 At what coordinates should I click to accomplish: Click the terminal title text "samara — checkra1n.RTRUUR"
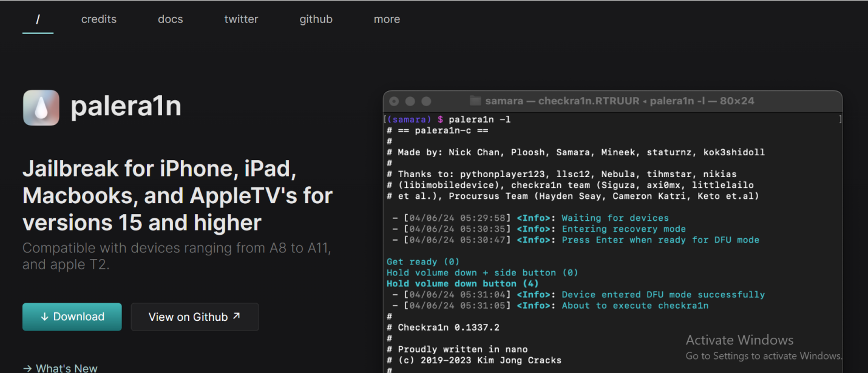pos(562,101)
